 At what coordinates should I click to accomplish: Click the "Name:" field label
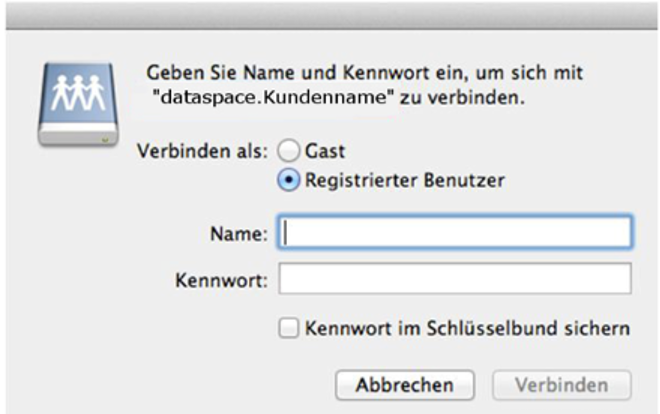(239, 234)
